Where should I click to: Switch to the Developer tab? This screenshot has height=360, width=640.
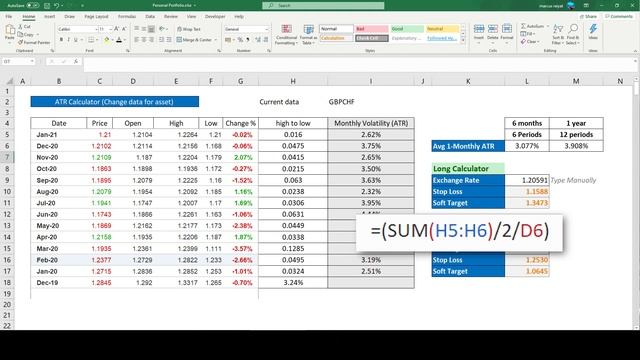(x=215, y=16)
